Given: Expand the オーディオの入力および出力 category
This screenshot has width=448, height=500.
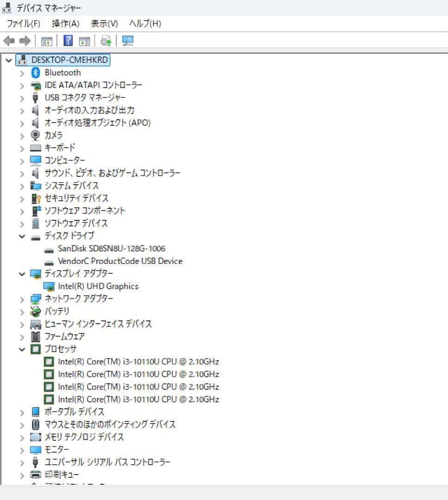Looking at the screenshot, I should coord(22,111).
